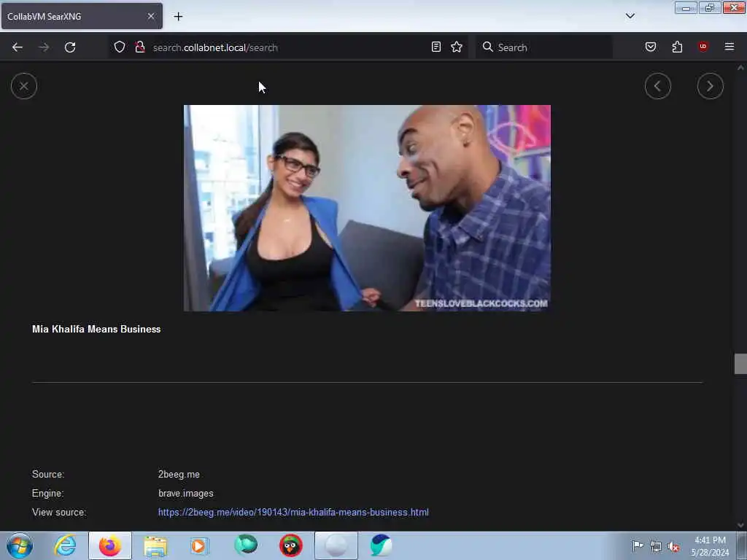Open the blue swirl browser taskbar icon
747x560 pixels.
tap(381, 545)
